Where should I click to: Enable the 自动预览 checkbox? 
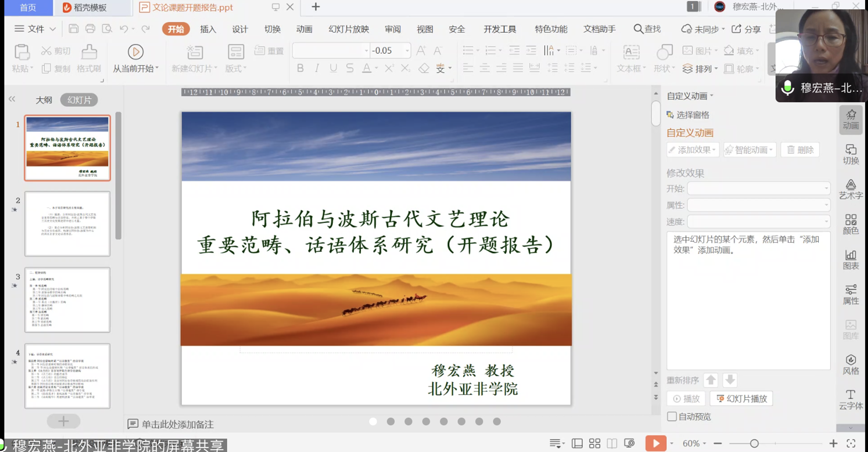click(672, 417)
